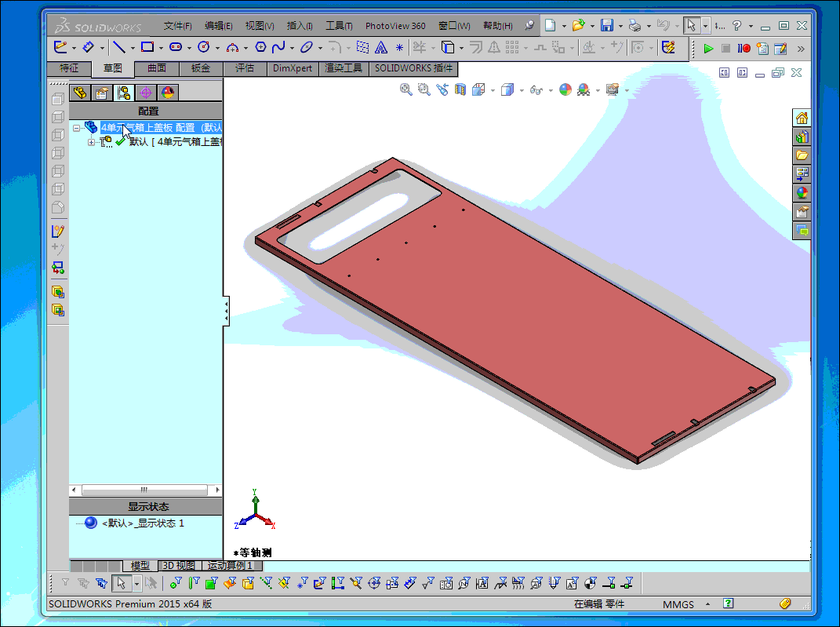Click the configuration panel horizontal scrollbar
Image resolution: width=840 pixels, height=627 pixels.
[144, 490]
